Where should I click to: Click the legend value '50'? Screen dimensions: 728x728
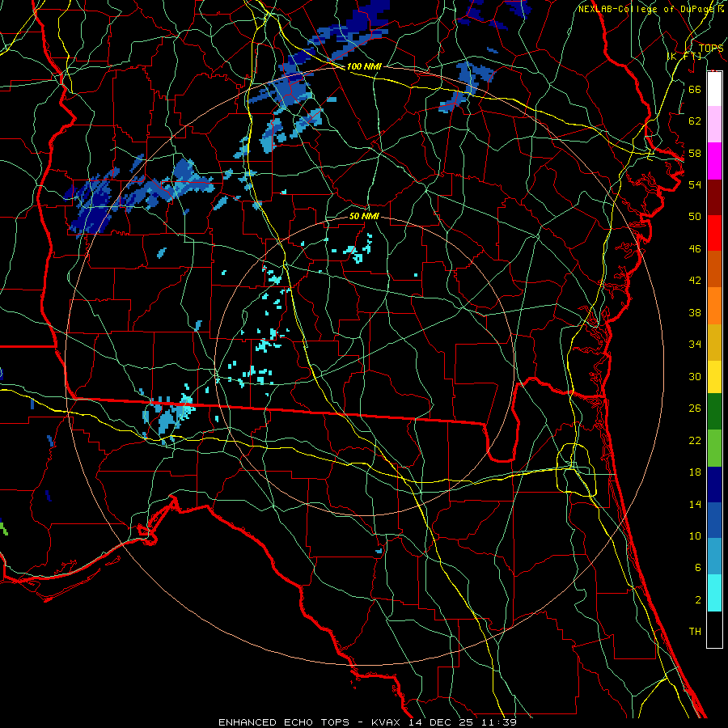click(695, 217)
